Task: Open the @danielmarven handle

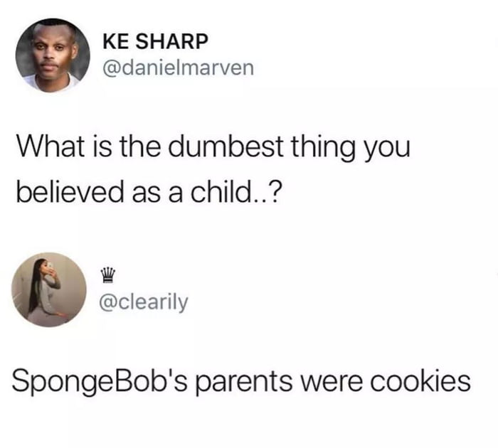Action: (178, 68)
